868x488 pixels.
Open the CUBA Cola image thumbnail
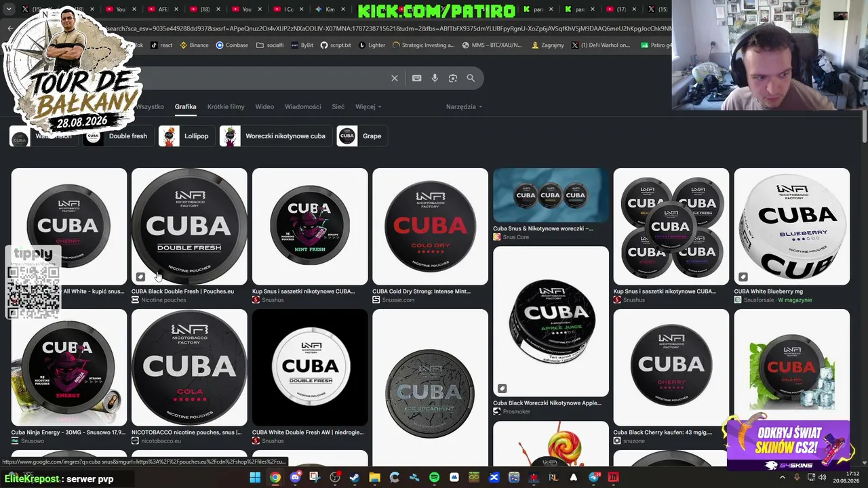point(189,367)
